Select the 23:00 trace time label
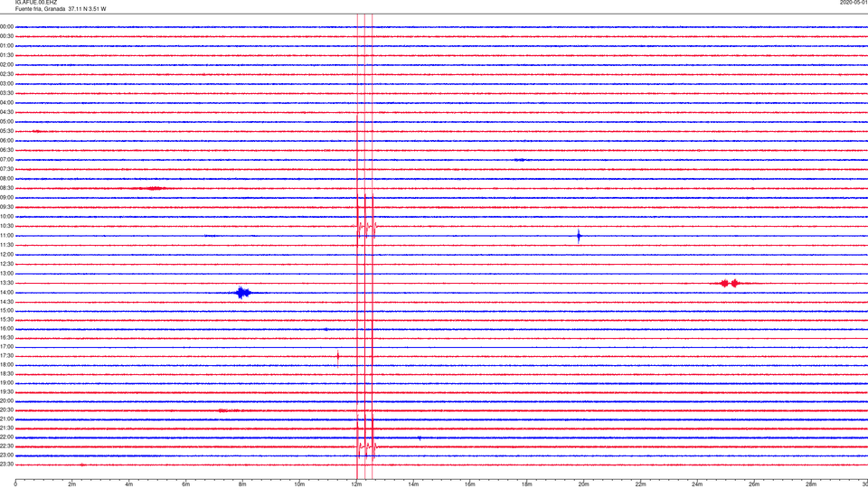Image resolution: width=868 pixels, height=488 pixels. 7,455
